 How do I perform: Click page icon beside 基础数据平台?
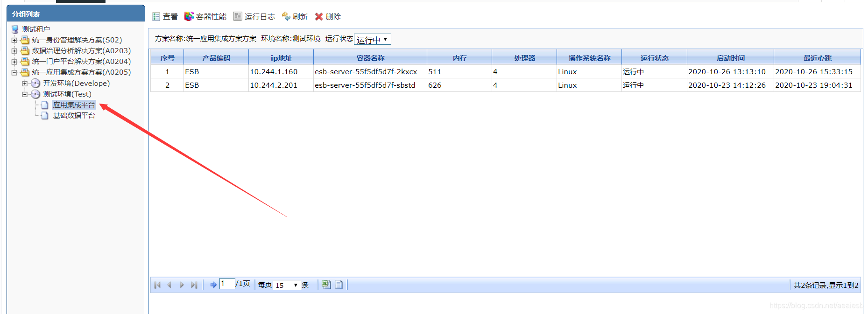tap(45, 116)
